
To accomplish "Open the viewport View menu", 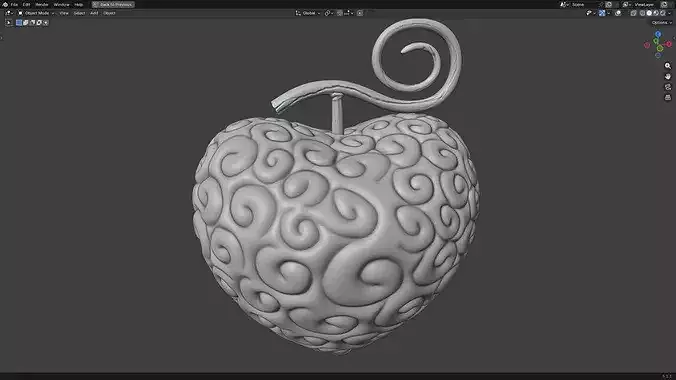I will point(64,13).
